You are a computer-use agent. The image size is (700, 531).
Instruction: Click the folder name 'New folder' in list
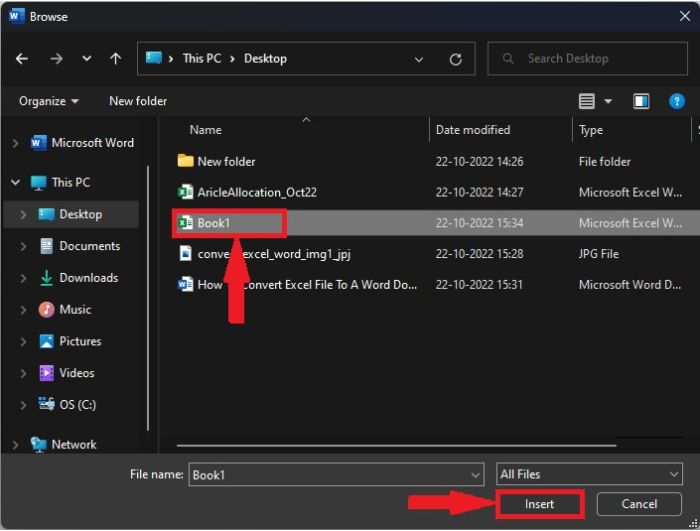pos(226,162)
